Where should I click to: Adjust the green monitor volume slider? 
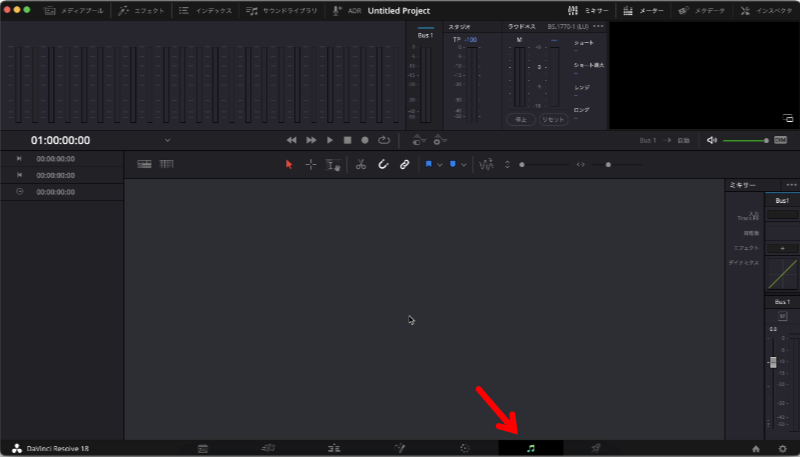tap(745, 140)
